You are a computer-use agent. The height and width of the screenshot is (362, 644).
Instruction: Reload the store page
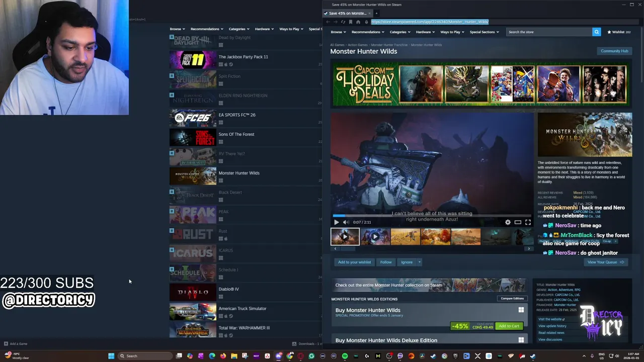343,22
